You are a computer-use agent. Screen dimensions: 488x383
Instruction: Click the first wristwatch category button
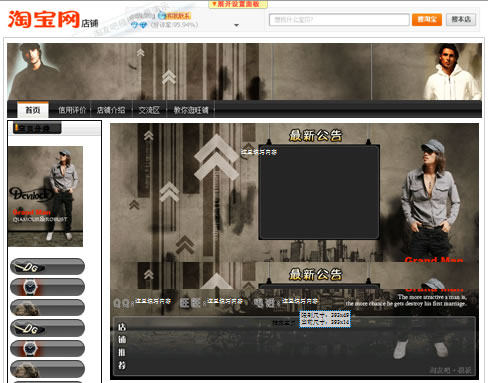47,287
